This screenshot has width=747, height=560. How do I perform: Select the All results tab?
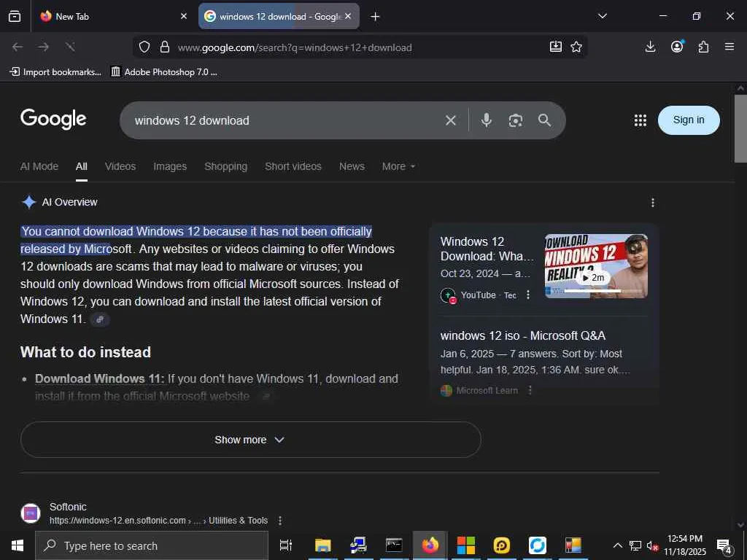pyautogui.click(x=82, y=167)
